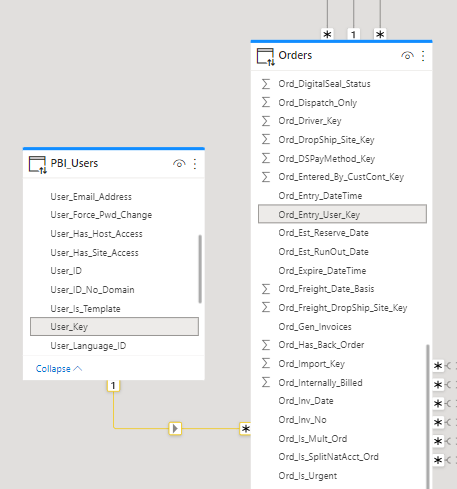
Task: Click the yellow many marker at Orders
Action: (245, 428)
